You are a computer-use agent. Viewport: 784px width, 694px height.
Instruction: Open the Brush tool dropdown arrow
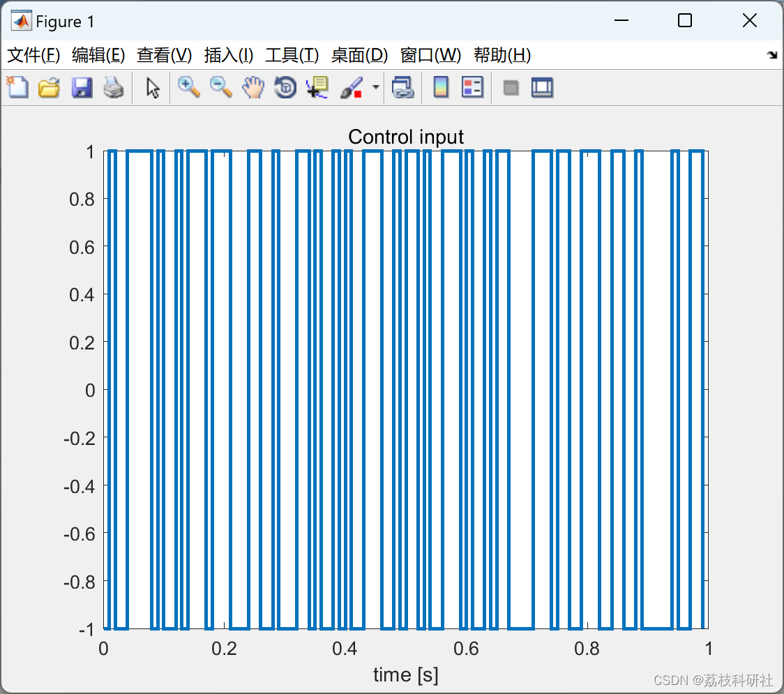[x=375, y=87]
